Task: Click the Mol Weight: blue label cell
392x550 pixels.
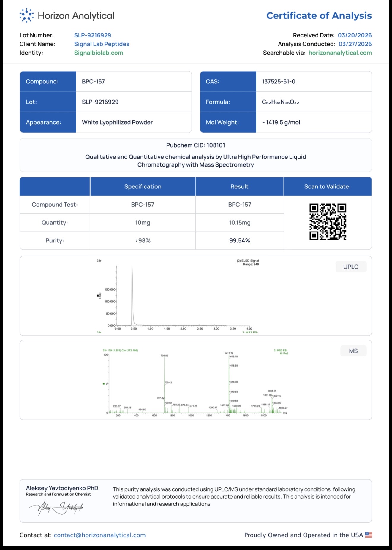Action: [228, 122]
